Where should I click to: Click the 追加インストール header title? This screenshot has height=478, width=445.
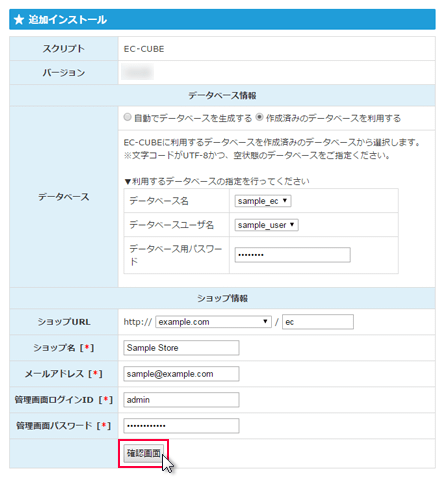pos(68,20)
